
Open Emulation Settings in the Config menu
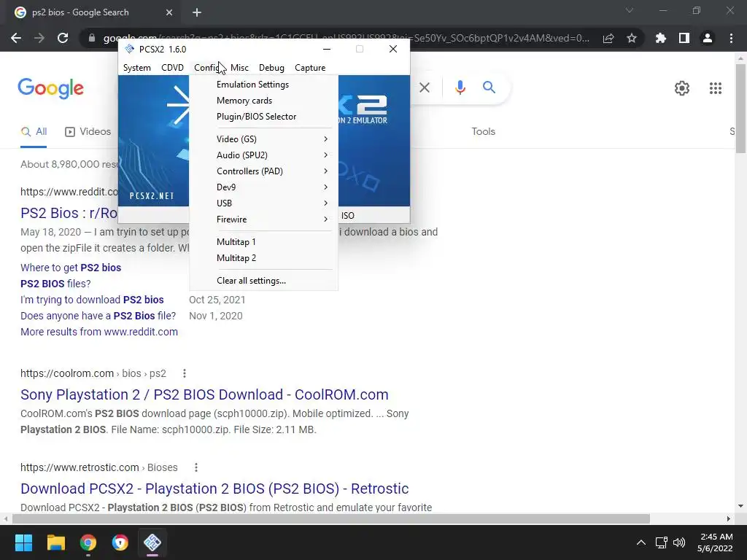coord(263,85)
